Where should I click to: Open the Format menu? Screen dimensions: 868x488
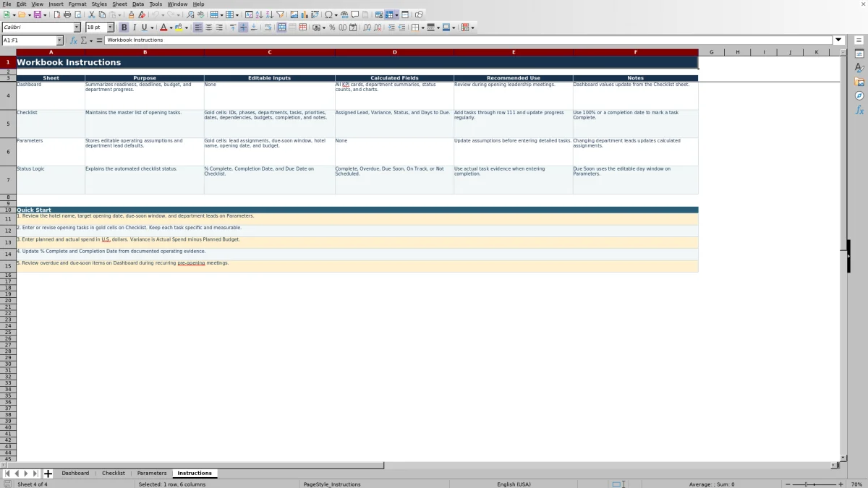(x=77, y=4)
